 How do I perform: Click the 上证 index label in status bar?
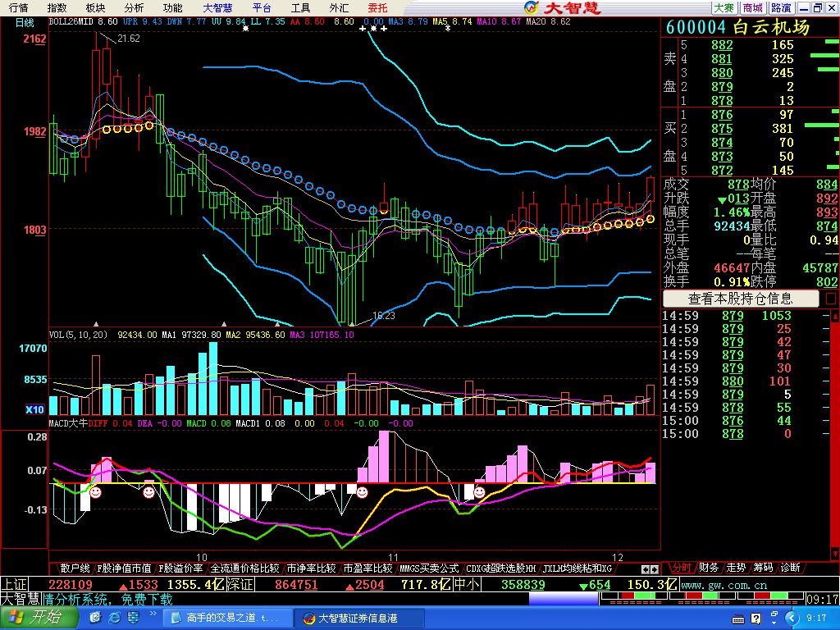tap(14, 584)
